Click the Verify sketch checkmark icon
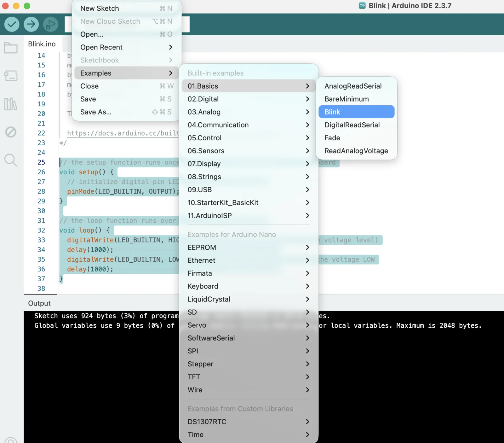 coord(11,24)
